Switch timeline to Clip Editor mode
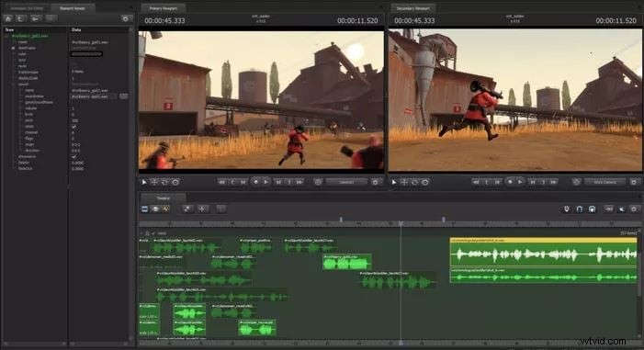Viewport: 644px width, 350px height. point(144,209)
